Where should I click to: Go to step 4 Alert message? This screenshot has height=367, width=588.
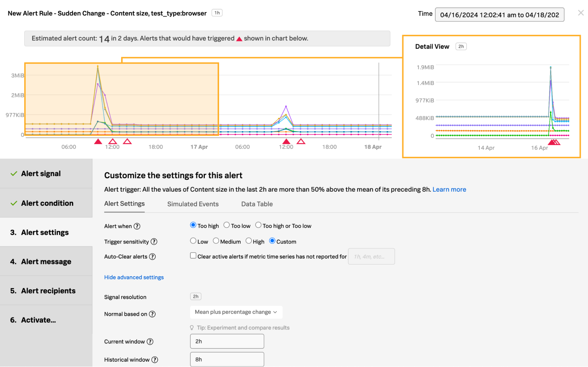click(46, 261)
